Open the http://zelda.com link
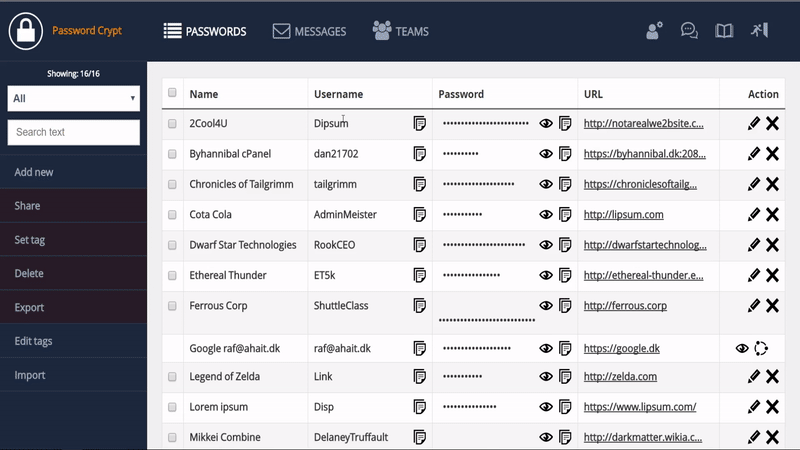Viewport: 800px width, 450px height. 620,377
